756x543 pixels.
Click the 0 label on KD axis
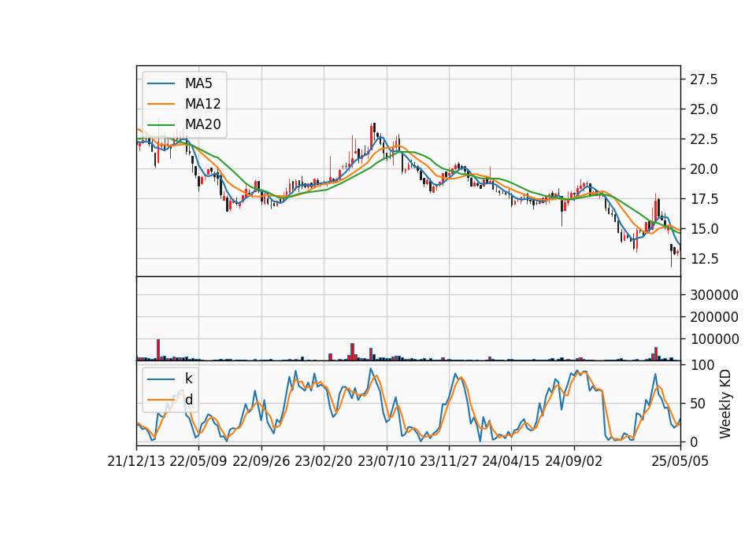(694, 441)
